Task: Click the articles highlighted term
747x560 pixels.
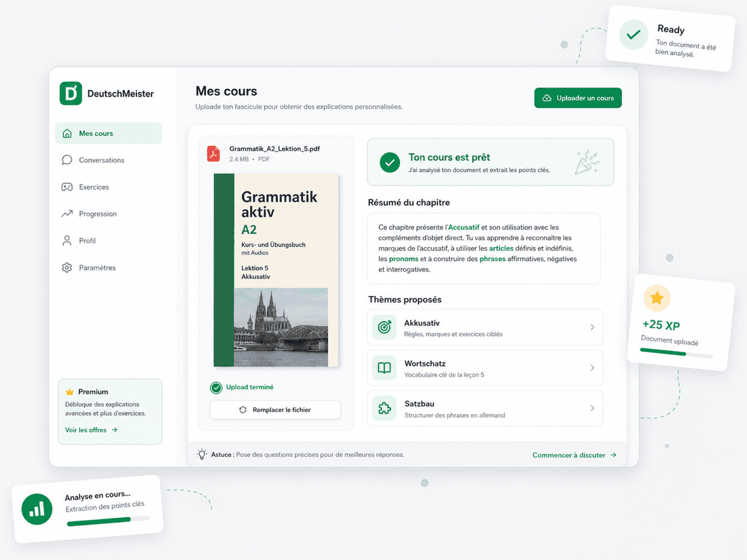Action: click(x=501, y=248)
